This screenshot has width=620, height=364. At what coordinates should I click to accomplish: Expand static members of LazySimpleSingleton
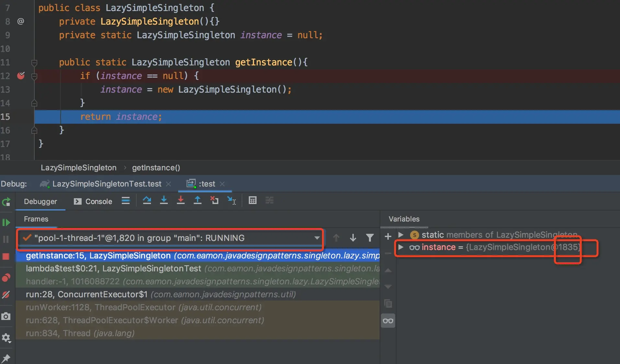[401, 234]
